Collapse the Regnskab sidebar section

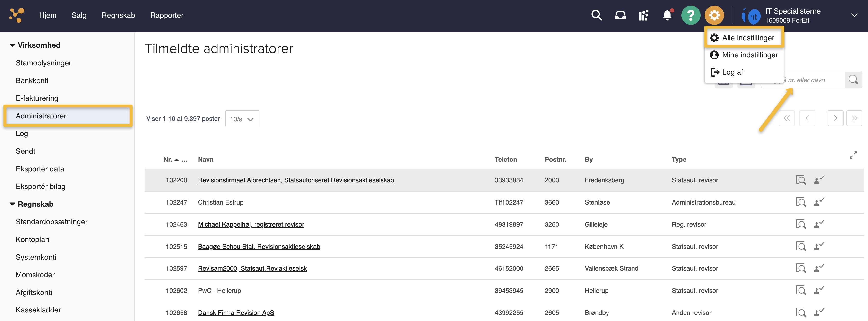[12, 204]
